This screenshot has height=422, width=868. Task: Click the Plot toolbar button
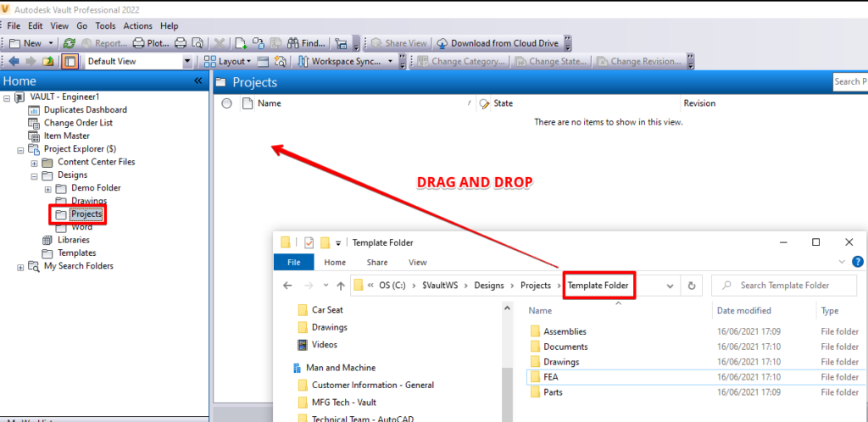coord(151,43)
